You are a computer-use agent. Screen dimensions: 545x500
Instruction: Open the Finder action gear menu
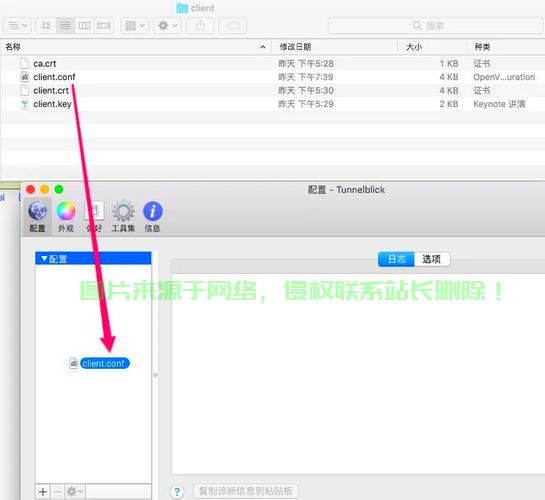click(168, 25)
